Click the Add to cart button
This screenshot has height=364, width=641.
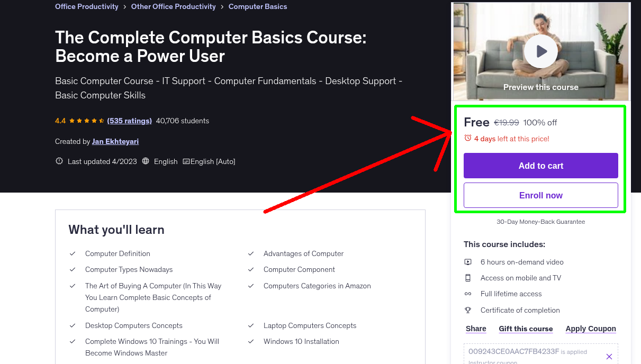pos(541,166)
